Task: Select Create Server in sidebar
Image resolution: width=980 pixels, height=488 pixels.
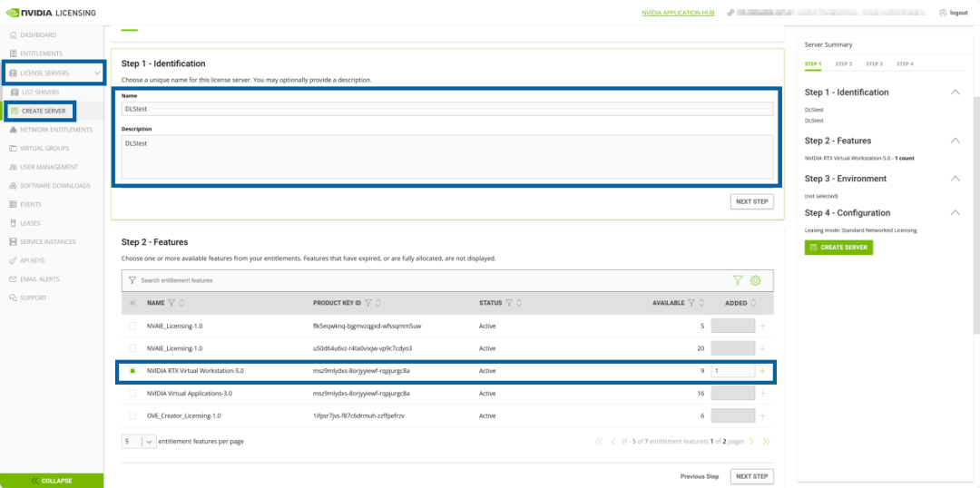Action: [39, 111]
